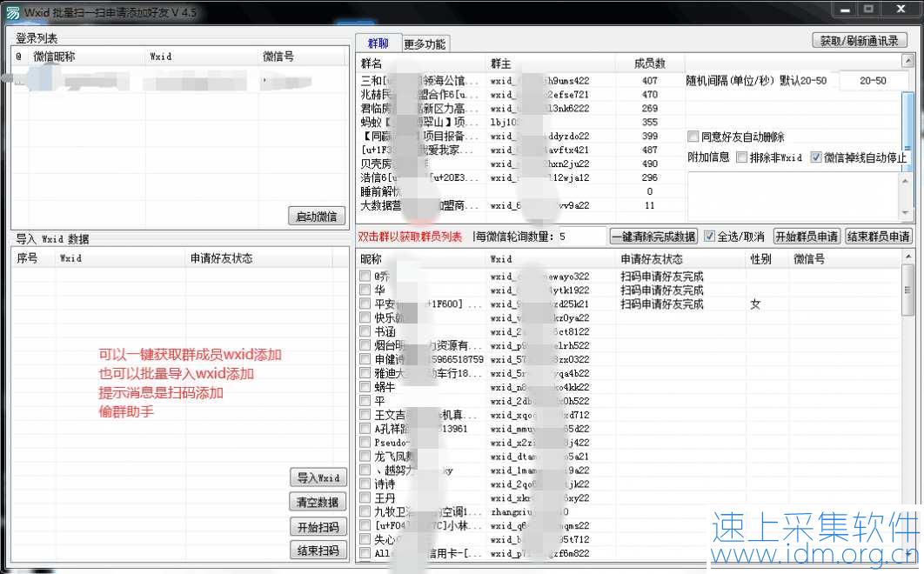Click member row 龙飞凤舞

(x=630, y=456)
